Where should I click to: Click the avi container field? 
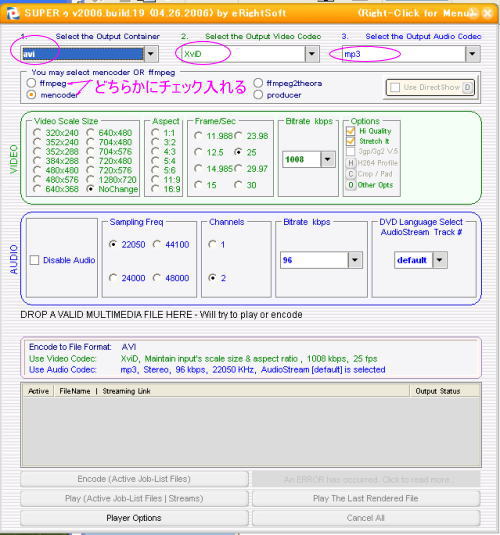pos(83,54)
